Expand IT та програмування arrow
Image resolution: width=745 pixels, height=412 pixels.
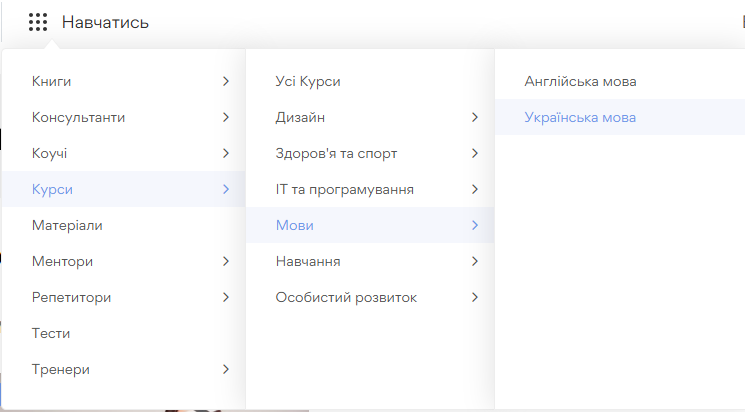[474, 189]
